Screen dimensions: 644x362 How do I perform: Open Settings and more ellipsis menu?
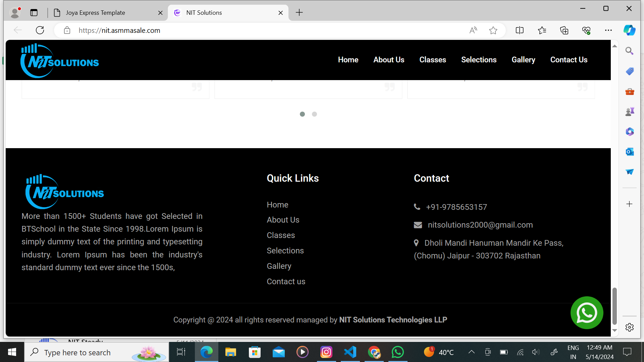(x=608, y=31)
